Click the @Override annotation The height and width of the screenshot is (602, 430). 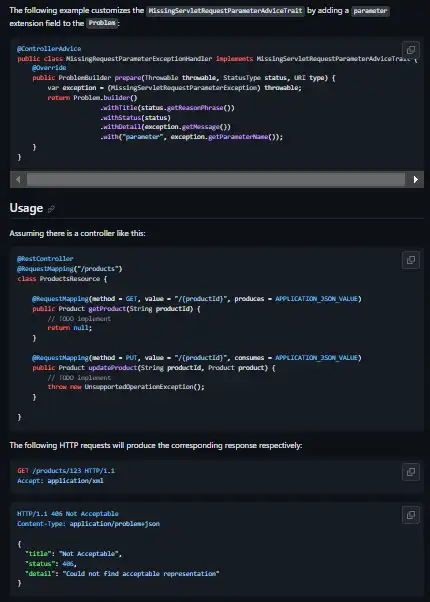point(49,68)
